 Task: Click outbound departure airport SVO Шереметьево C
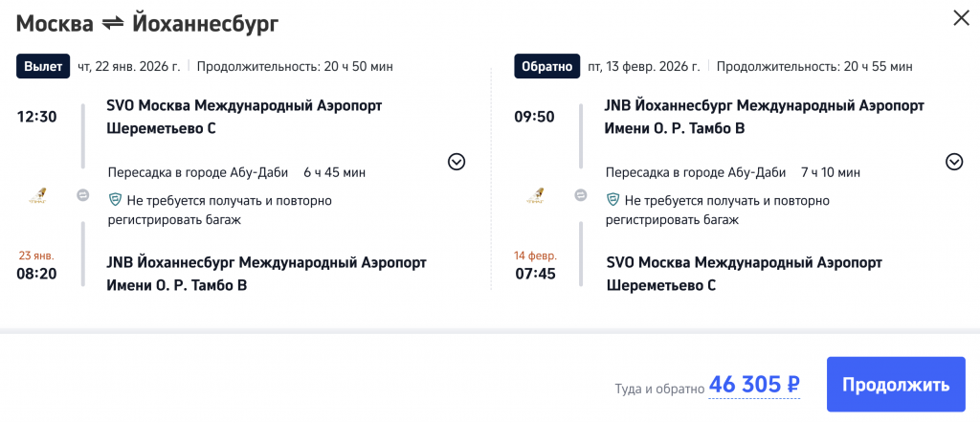tap(244, 117)
